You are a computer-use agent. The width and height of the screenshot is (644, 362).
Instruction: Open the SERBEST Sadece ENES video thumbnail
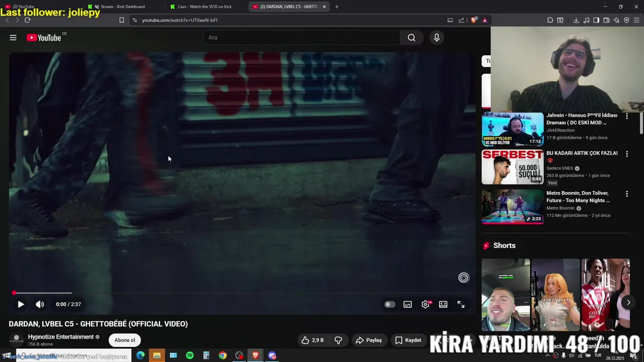pos(512,167)
